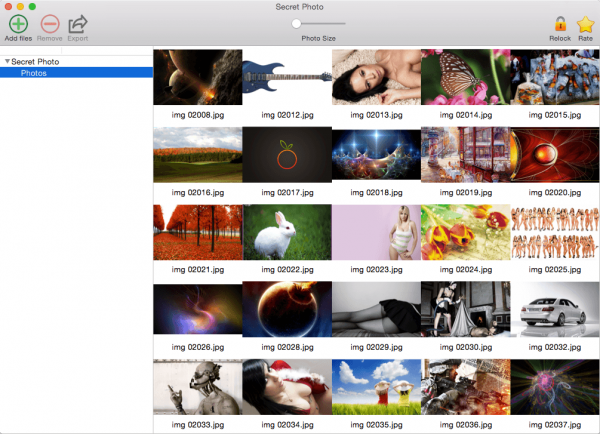Select the fractal lights thumbnail img 02018.jpg
The image size is (600, 434).
point(377,155)
